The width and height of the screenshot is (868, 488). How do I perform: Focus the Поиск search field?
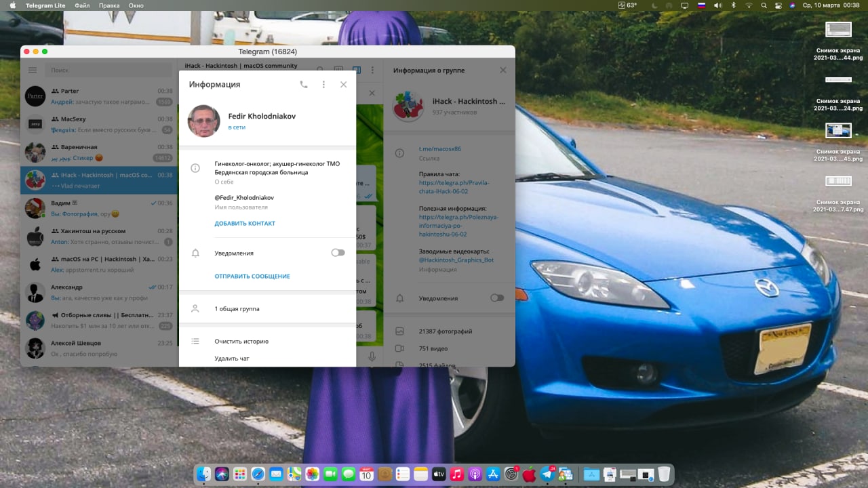pos(108,70)
